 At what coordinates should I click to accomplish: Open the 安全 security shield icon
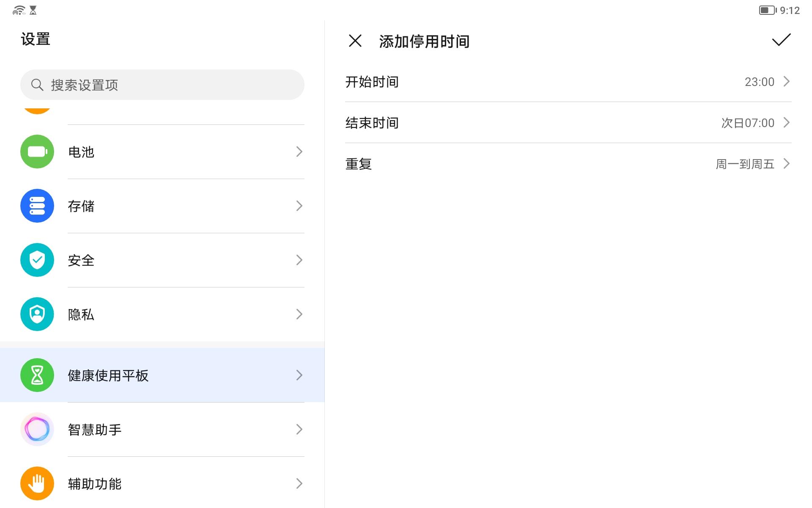37,260
